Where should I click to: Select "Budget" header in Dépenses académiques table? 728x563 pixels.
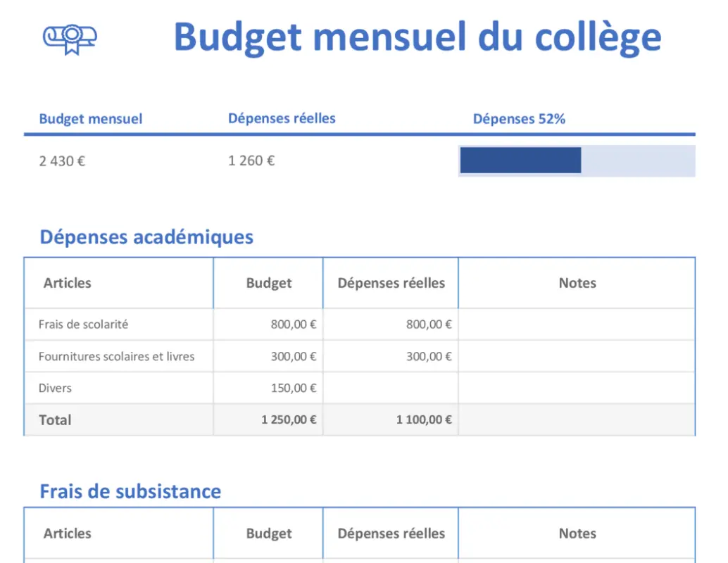pos(269,283)
